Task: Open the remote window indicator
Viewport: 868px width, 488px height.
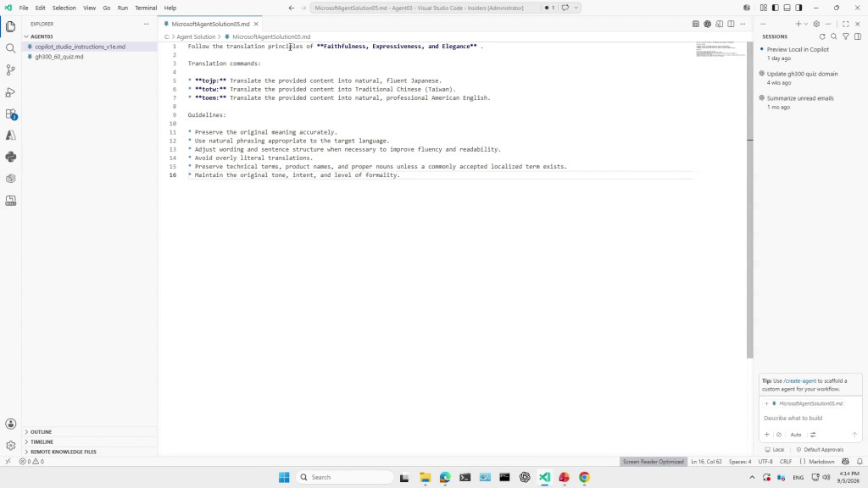Action: click(x=8, y=462)
